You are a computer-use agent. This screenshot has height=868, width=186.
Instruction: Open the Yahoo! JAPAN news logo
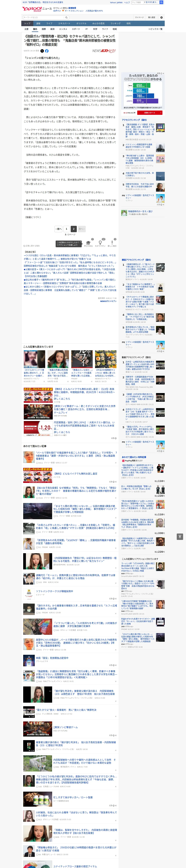[x=37, y=9]
